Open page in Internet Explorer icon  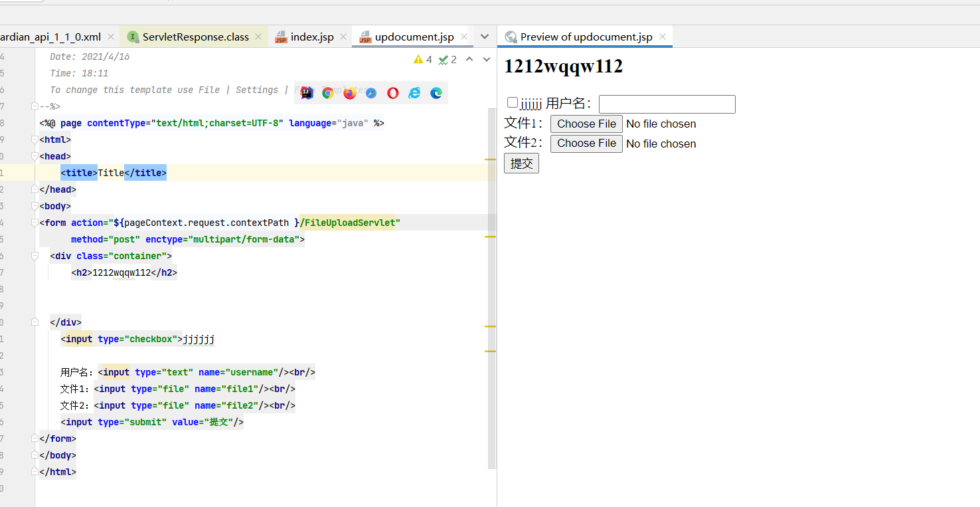point(414,93)
